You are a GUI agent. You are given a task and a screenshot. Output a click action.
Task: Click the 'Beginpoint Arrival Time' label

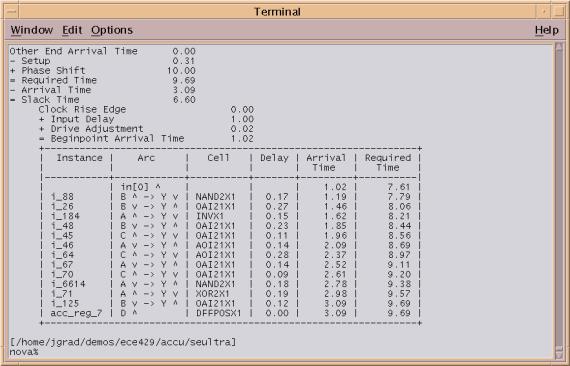tap(117, 138)
